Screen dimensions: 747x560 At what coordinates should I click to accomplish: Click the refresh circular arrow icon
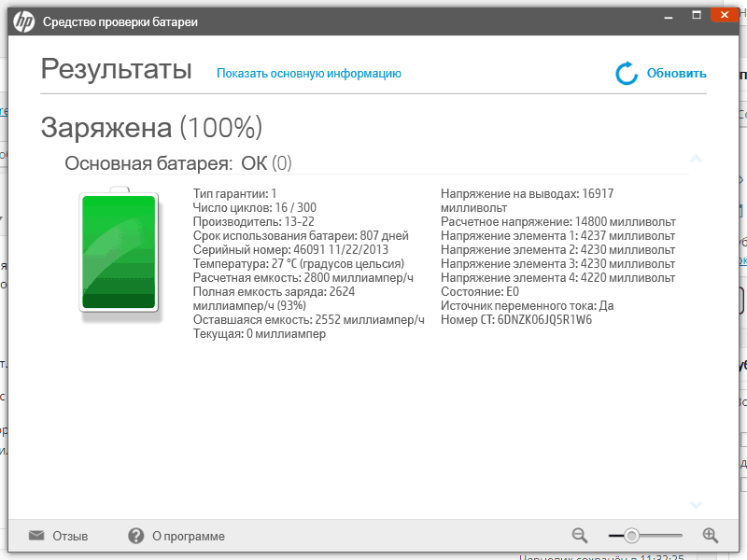(x=627, y=74)
